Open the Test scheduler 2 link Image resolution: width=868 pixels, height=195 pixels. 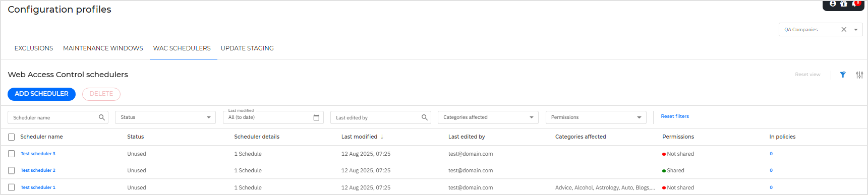[x=38, y=170]
